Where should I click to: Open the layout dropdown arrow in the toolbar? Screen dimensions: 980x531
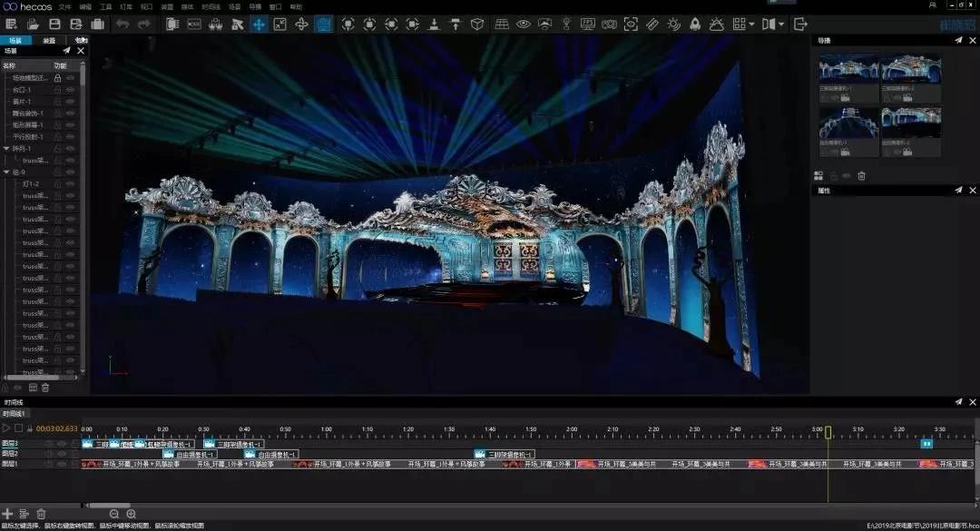[x=751, y=24]
